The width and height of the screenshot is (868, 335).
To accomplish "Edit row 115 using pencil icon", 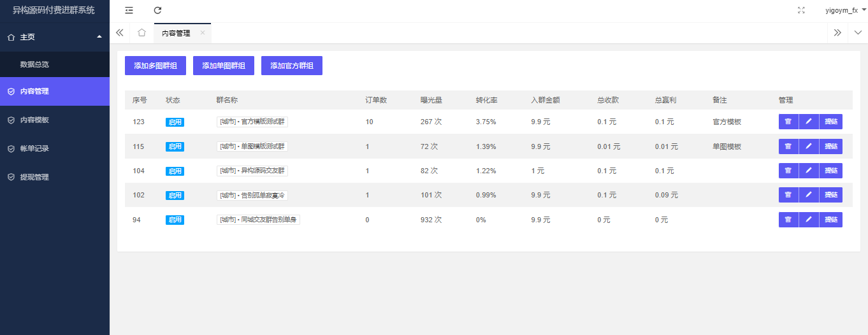I will (x=809, y=146).
